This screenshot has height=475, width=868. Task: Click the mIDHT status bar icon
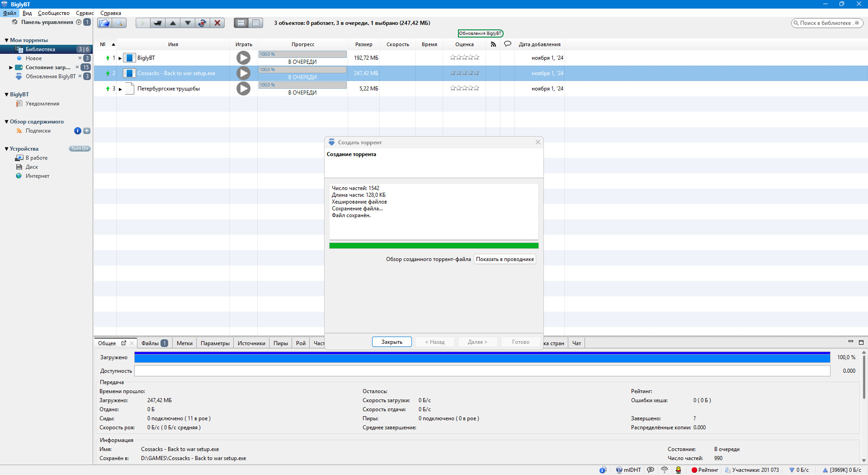[628, 470]
